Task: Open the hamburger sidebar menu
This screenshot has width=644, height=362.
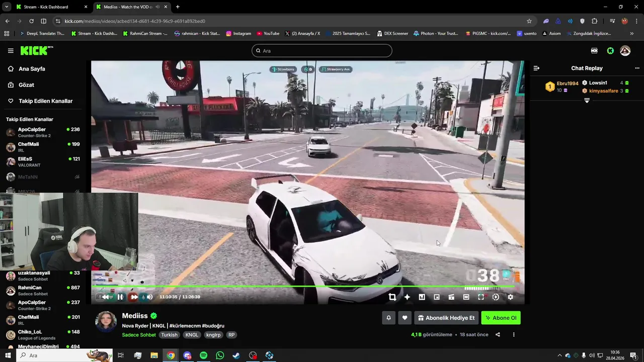Action: click(11, 51)
